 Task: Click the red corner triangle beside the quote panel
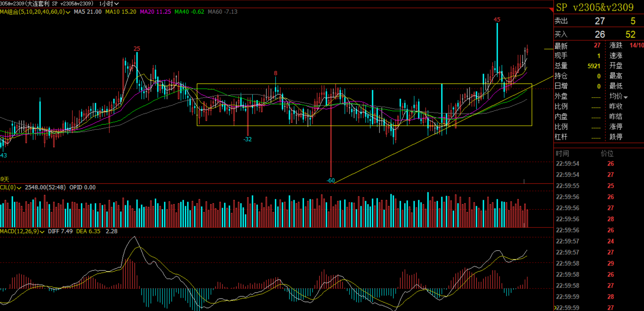pyautogui.click(x=551, y=9)
